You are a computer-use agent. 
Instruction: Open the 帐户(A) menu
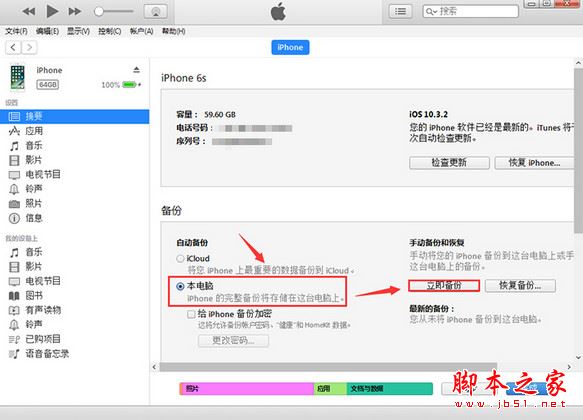click(x=141, y=31)
